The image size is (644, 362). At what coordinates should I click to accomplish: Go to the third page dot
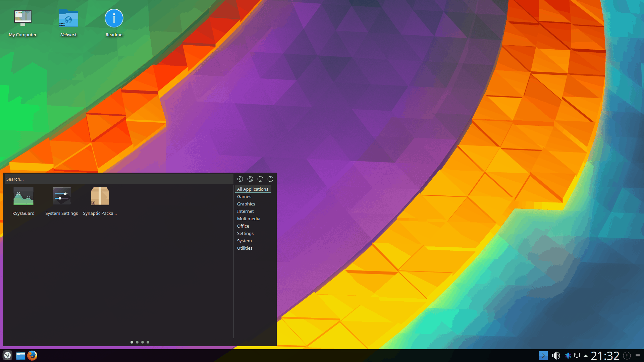coord(143,342)
